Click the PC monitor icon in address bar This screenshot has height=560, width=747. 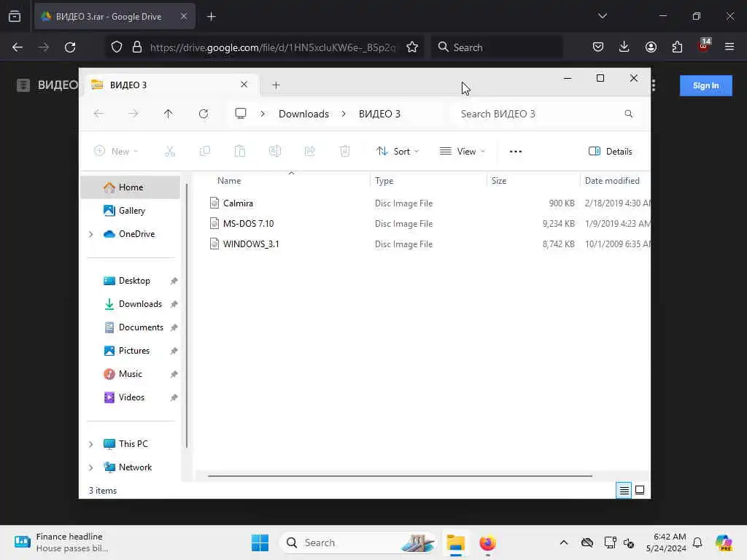(x=241, y=113)
